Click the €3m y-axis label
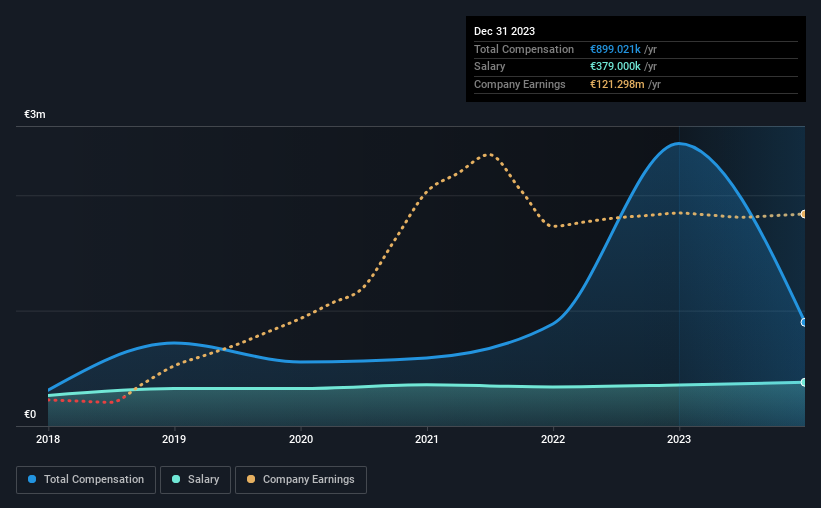Viewport: 821px width, 508px height. pos(35,114)
